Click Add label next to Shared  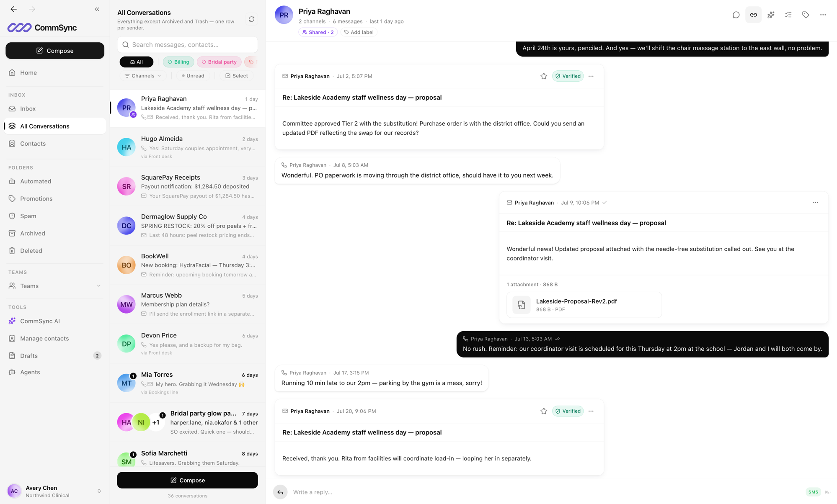(x=359, y=32)
